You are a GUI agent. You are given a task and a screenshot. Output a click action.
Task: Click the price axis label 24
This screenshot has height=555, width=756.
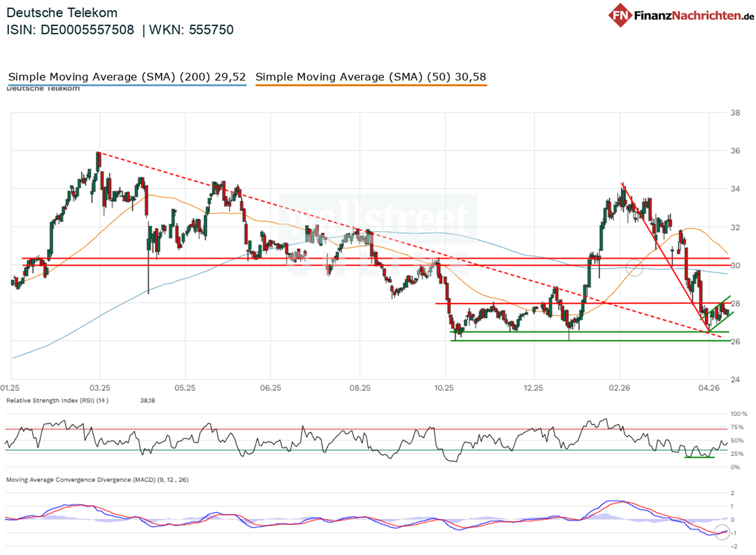tap(735, 380)
